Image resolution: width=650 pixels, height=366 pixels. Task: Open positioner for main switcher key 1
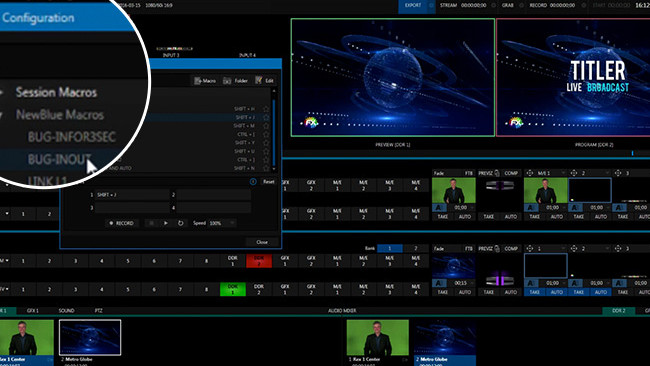[x=529, y=248]
